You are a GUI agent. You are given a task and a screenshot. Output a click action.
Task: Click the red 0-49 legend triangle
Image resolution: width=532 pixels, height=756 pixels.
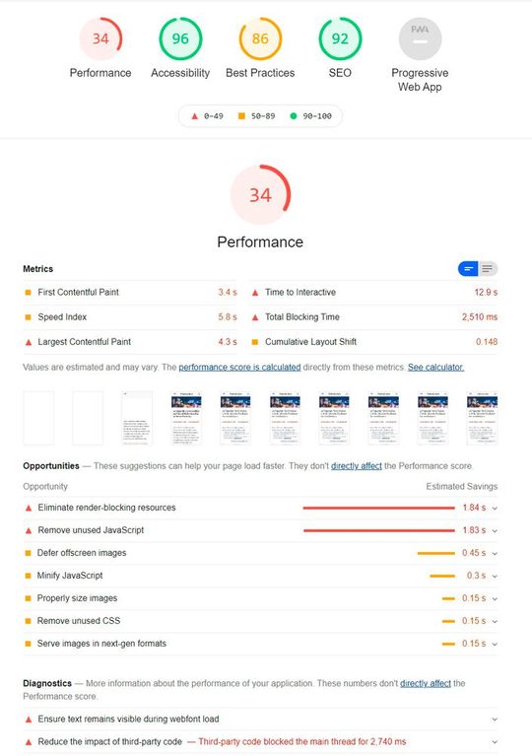click(x=195, y=116)
